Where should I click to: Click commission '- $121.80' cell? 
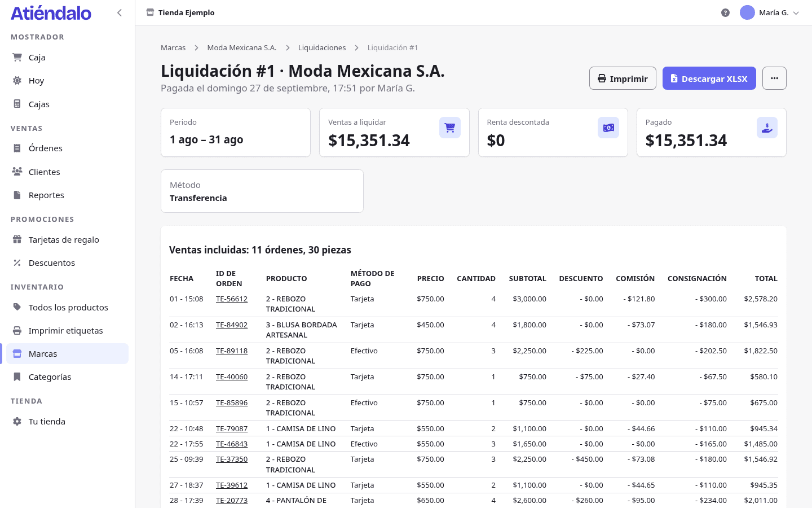tap(639, 299)
